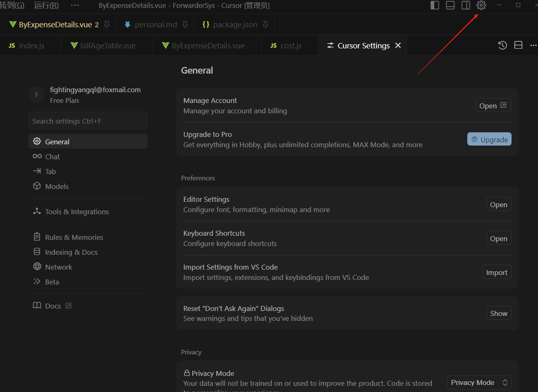Click the Indexing & Docs database icon
Image resolution: width=538 pixels, height=392 pixels.
tap(37, 252)
